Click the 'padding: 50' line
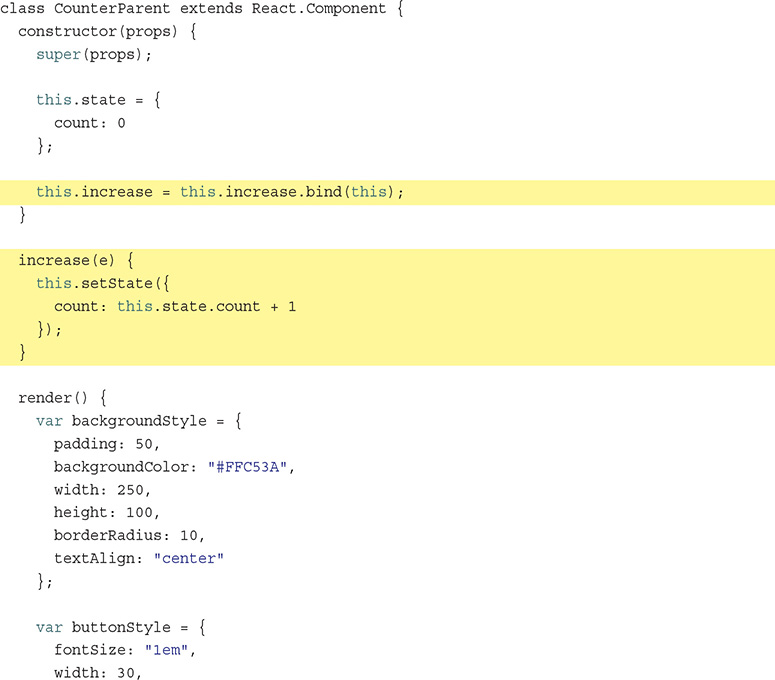Viewport: 775px width, 680px height. (x=107, y=444)
